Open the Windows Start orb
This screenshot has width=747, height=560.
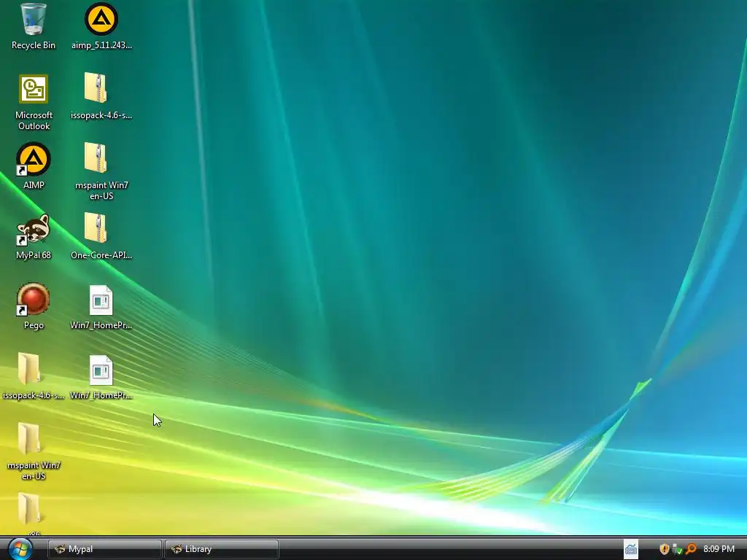(20, 548)
